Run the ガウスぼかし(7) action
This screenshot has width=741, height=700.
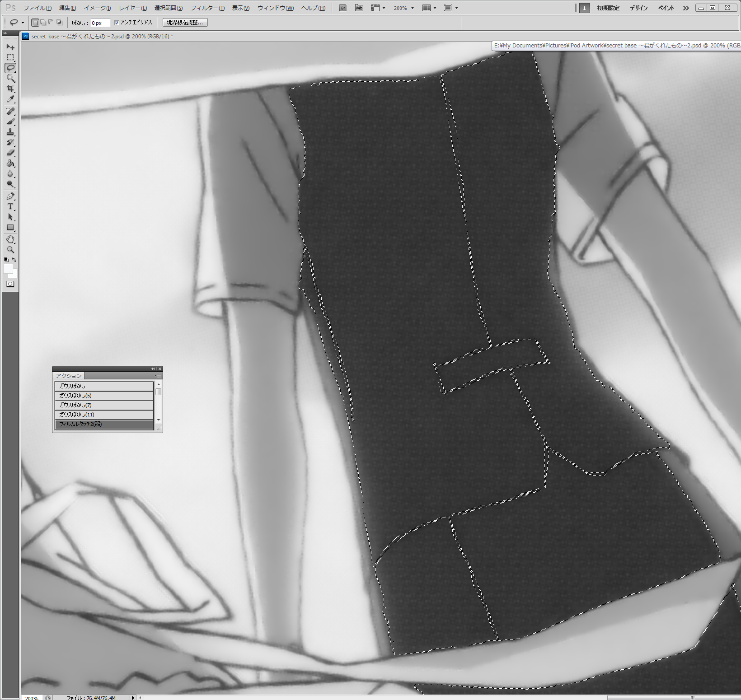click(104, 405)
